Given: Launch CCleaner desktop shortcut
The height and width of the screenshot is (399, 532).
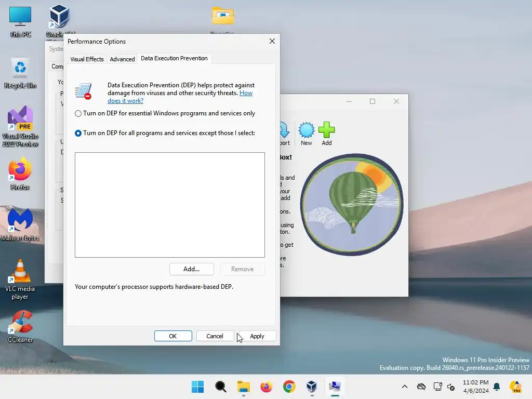Looking at the screenshot, I should pyautogui.click(x=20, y=326).
